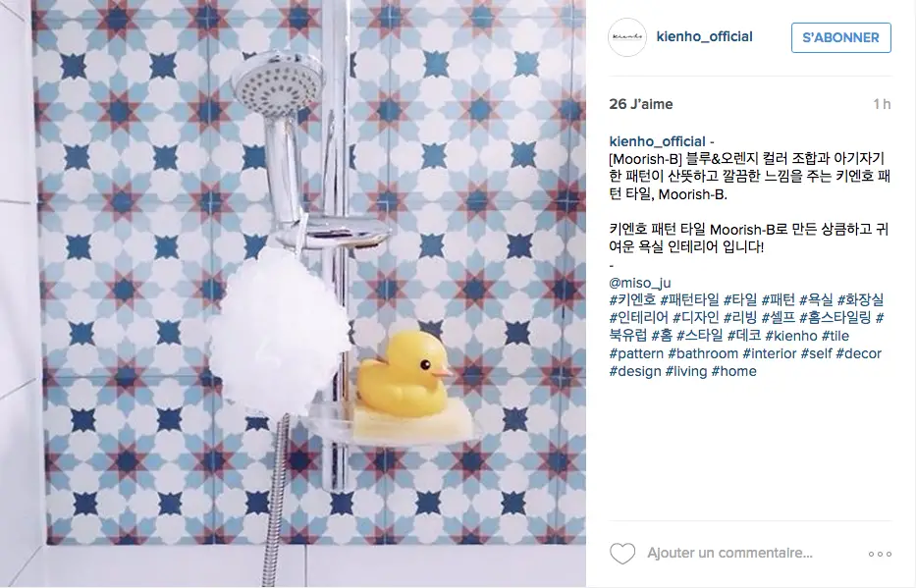Select the #home hashtag
This screenshot has height=588, width=916.
(x=733, y=371)
